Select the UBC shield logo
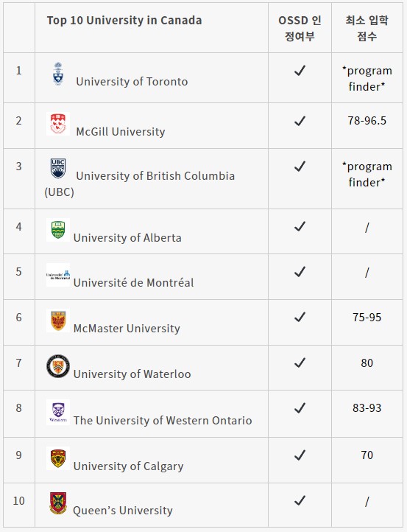407x532 pixels. pyautogui.click(x=58, y=168)
